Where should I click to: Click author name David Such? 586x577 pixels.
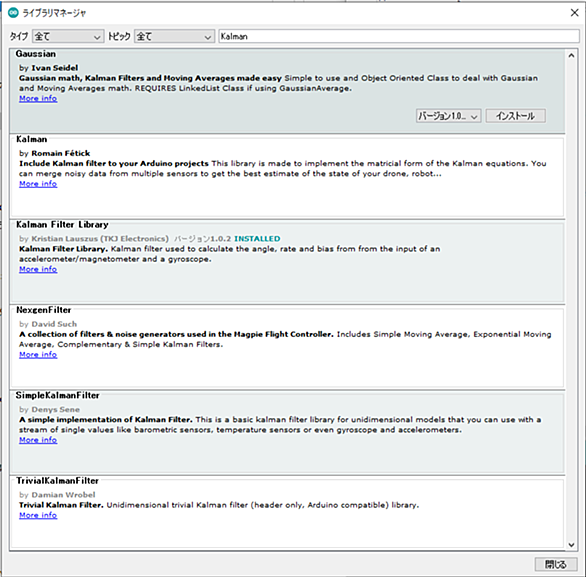(x=54, y=324)
